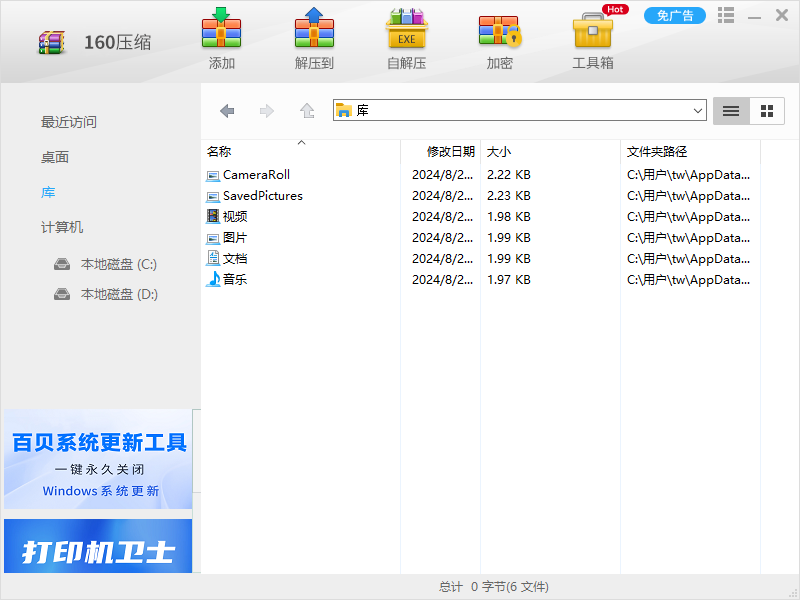Select the 文档 library row
Image resolution: width=800 pixels, height=600 pixels.
pos(481,259)
